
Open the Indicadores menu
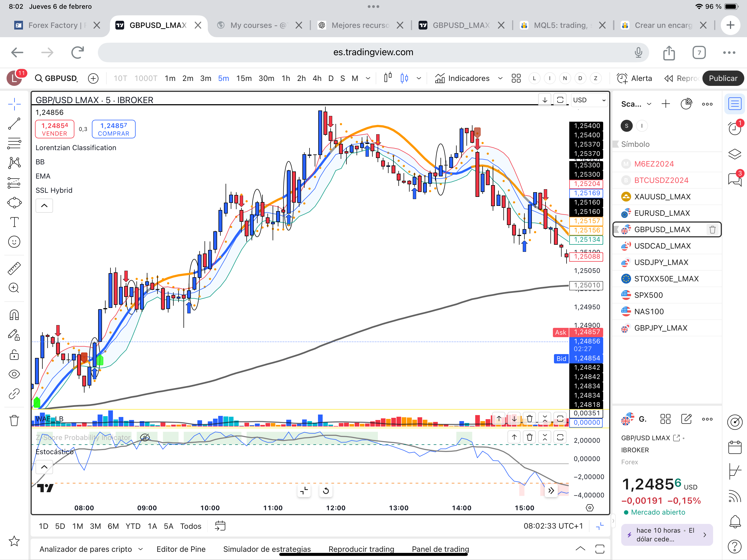462,78
